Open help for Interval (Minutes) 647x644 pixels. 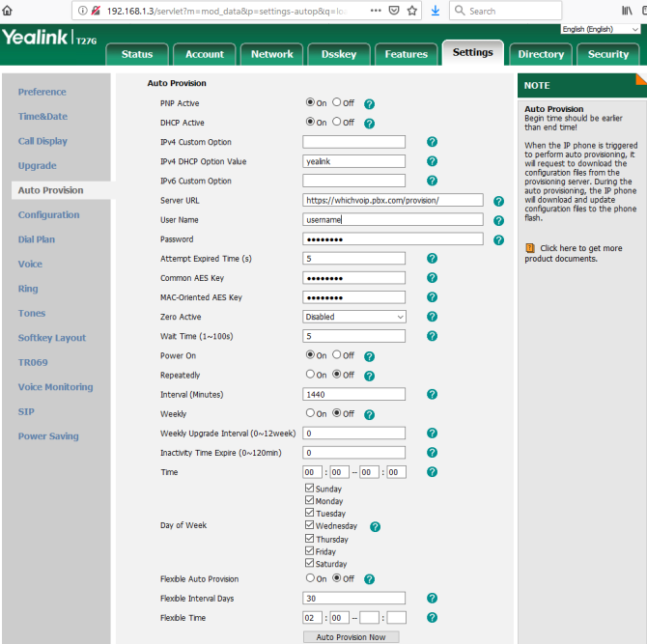point(432,394)
